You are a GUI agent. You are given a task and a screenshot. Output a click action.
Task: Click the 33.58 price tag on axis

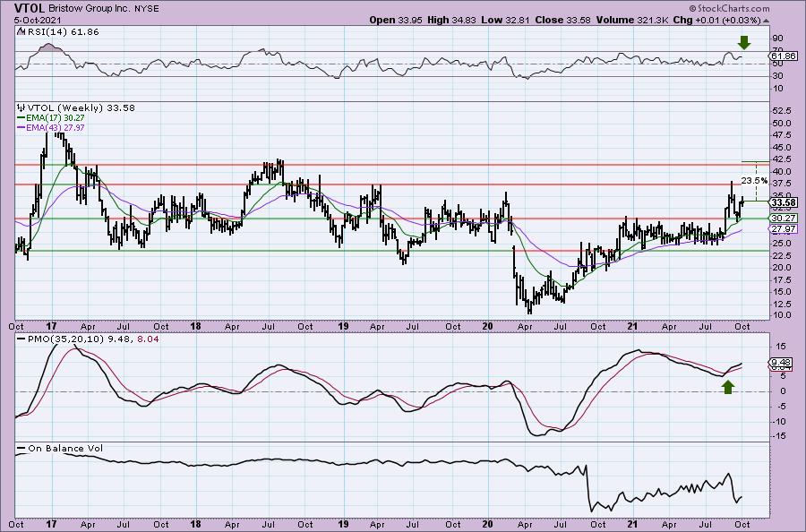784,202
